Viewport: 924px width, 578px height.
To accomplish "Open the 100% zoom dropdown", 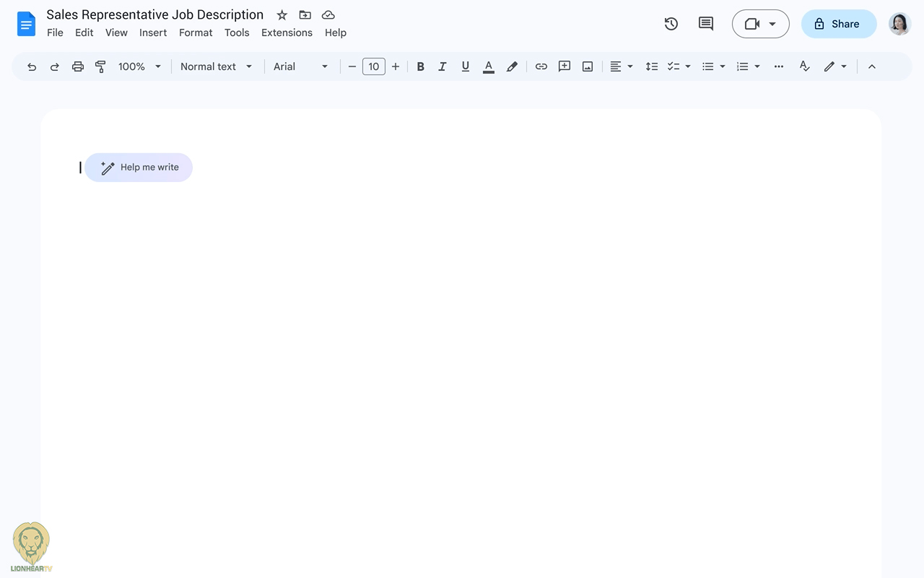I will 139,66.
